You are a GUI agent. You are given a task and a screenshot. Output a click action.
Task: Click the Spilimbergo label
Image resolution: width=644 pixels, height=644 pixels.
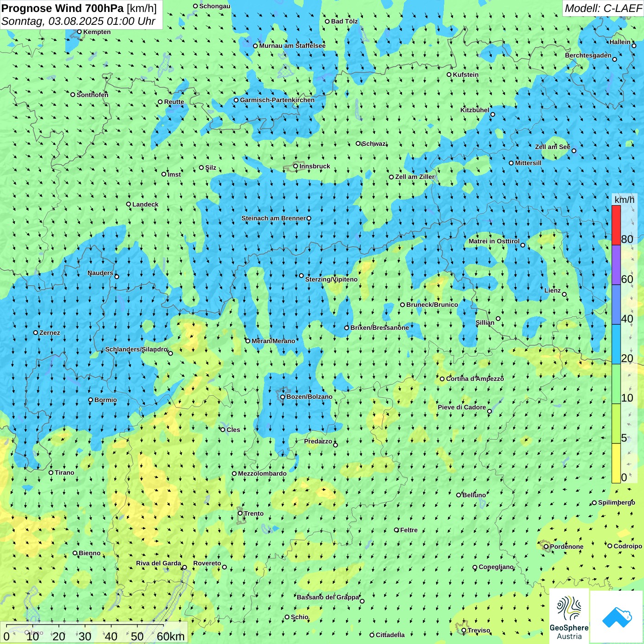617,502
